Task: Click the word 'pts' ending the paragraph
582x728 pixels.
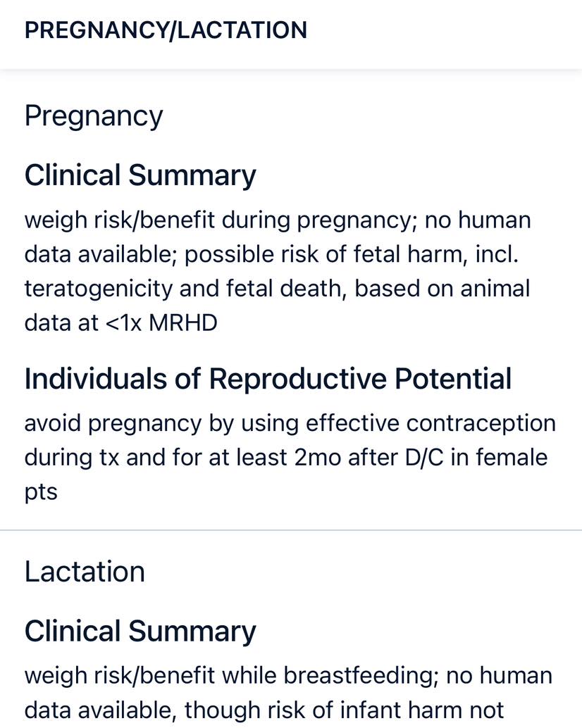Action: point(41,493)
